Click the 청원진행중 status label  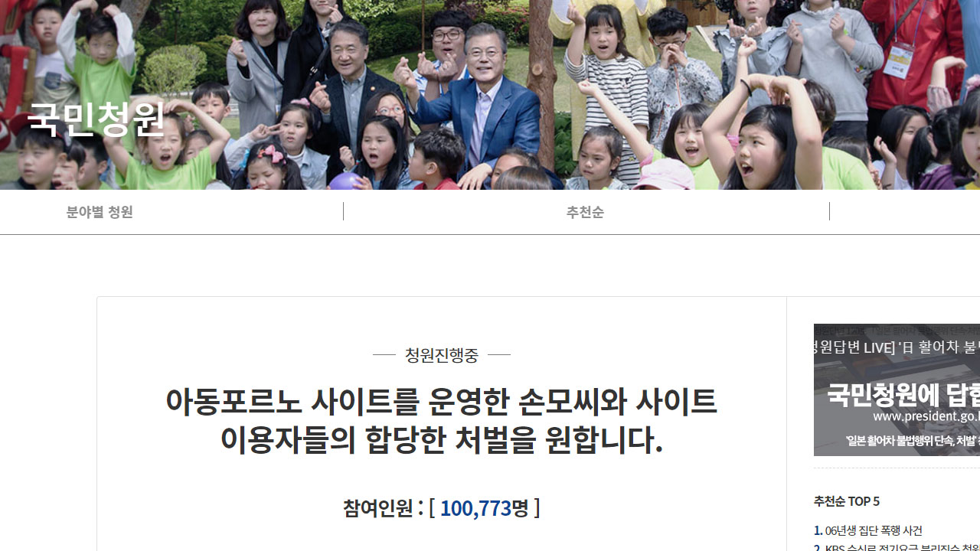coord(442,355)
